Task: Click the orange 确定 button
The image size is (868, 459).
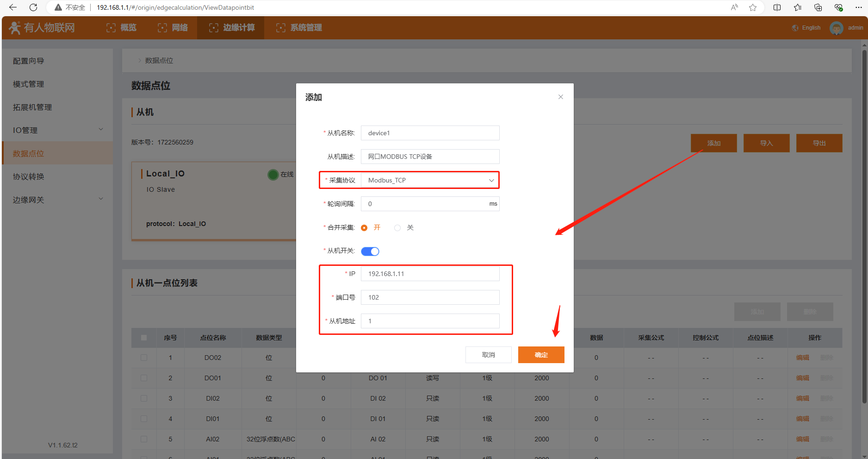Action: [x=541, y=355]
